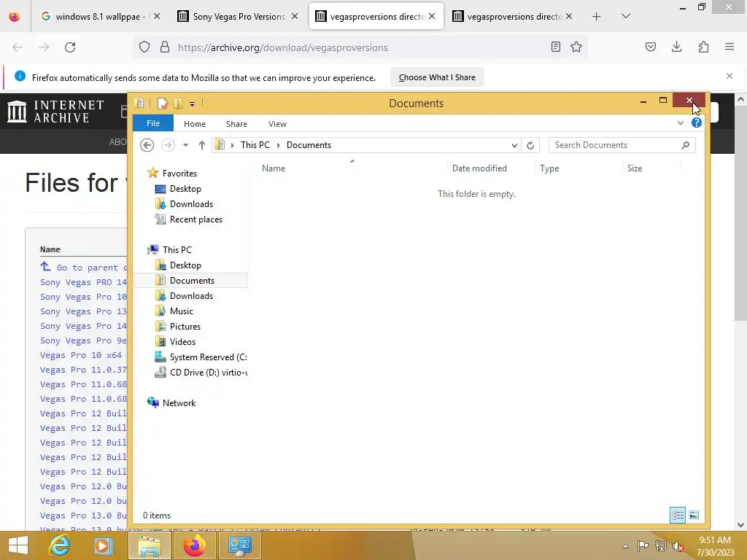Click the muted volume tray icon

click(678, 546)
